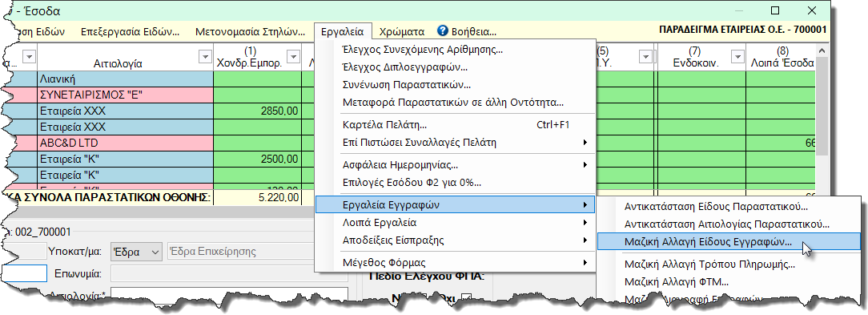Open Ενδοκοιν. column filter dropdown
The height and width of the screenshot is (315, 868).
pyautogui.click(x=737, y=56)
